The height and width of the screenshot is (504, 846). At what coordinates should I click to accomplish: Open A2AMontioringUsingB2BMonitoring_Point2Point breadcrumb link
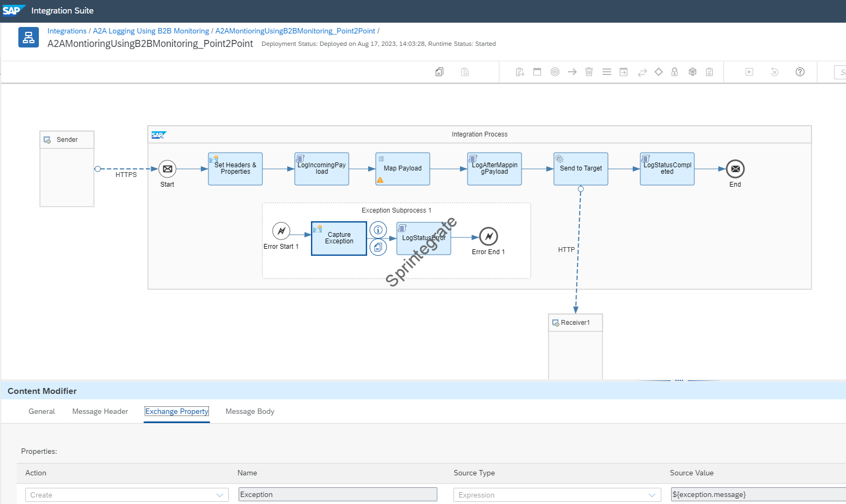tap(295, 31)
